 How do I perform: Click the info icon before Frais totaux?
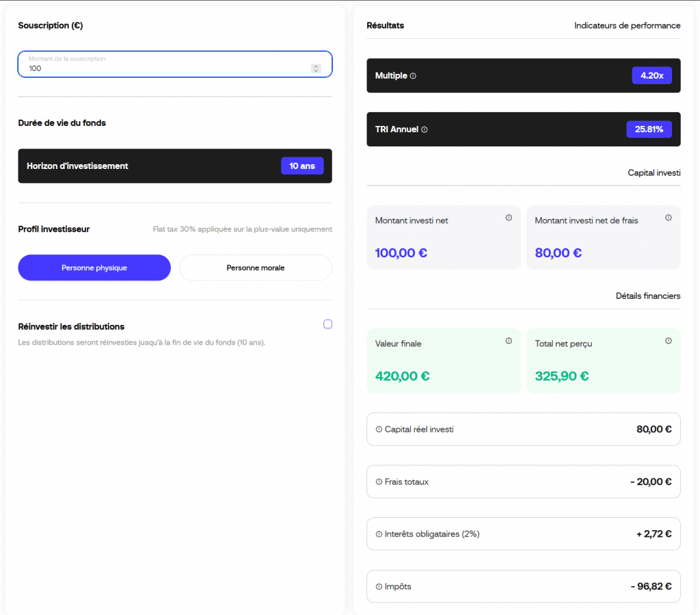click(x=379, y=482)
